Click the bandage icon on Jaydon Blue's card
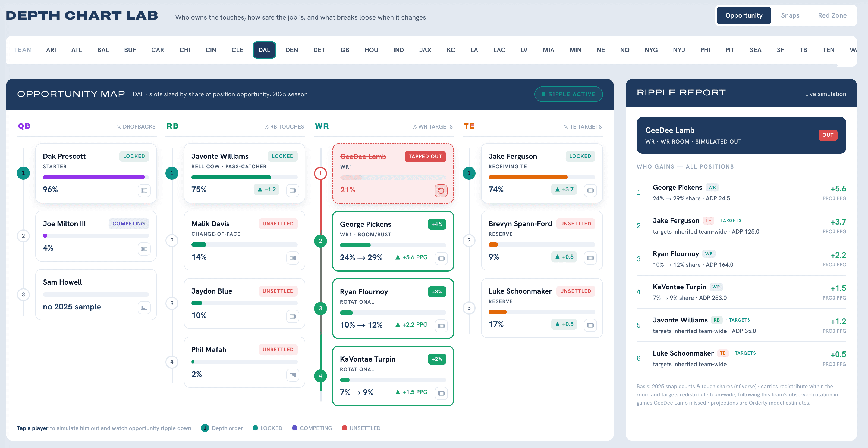The image size is (868, 448). click(293, 316)
